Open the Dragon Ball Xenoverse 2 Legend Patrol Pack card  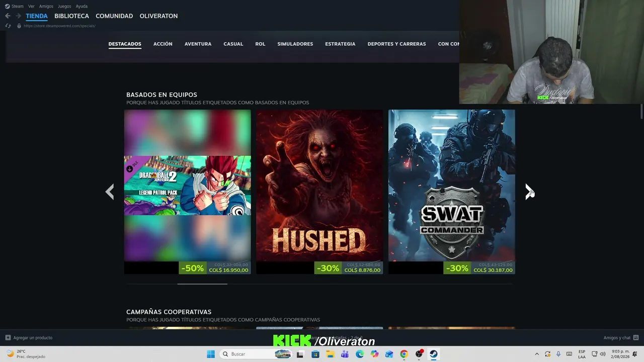pos(187,185)
